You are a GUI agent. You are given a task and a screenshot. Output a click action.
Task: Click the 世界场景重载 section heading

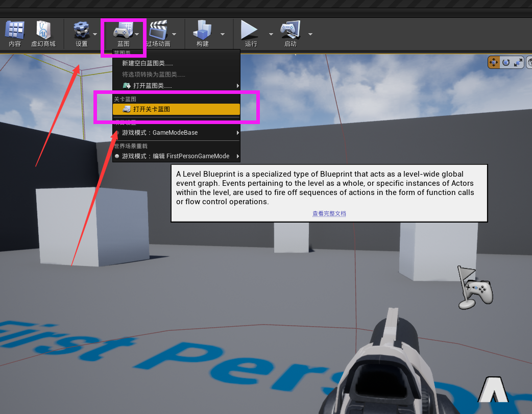tap(131, 146)
